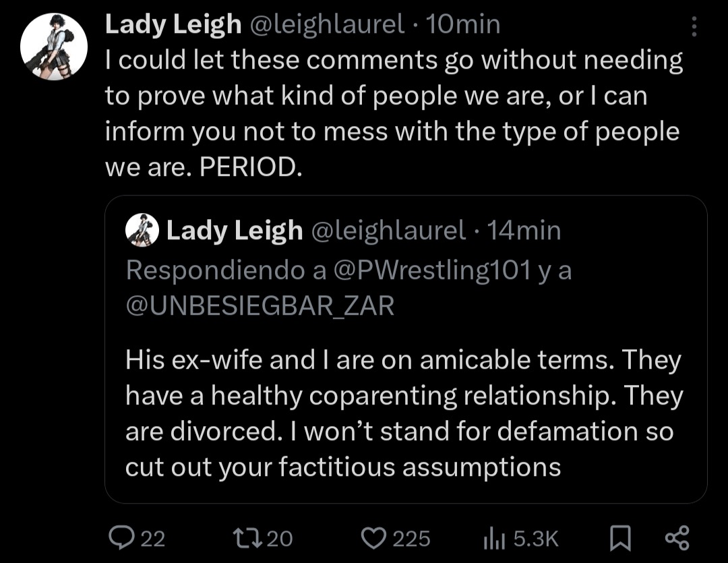The height and width of the screenshot is (563, 728).
Task: Click the Lady Leigh name in quoted post
Action: (235, 231)
